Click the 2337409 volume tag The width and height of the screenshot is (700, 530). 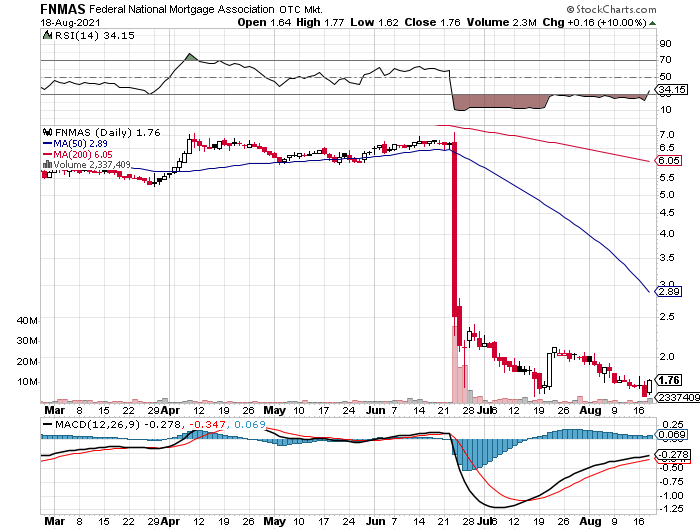point(678,397)
